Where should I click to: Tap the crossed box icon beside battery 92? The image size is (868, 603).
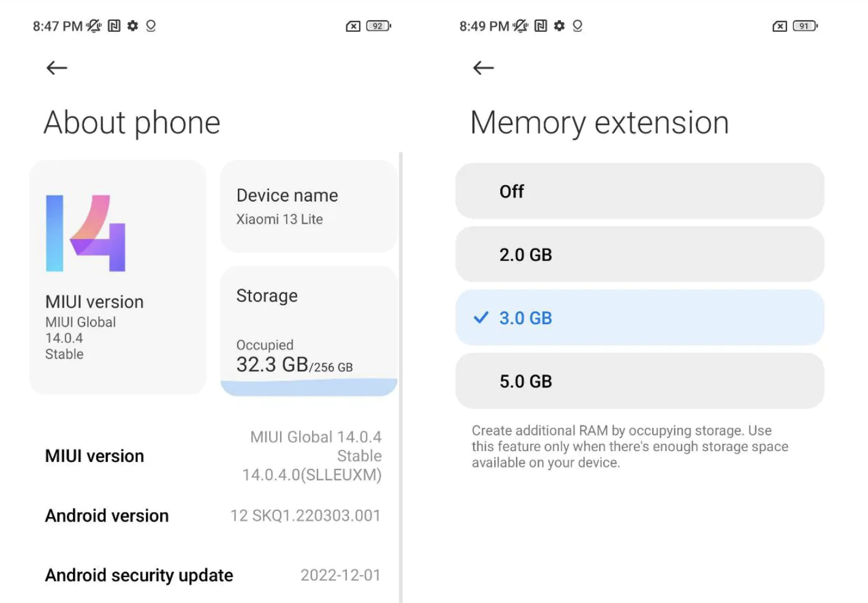[x=353, y=26]
